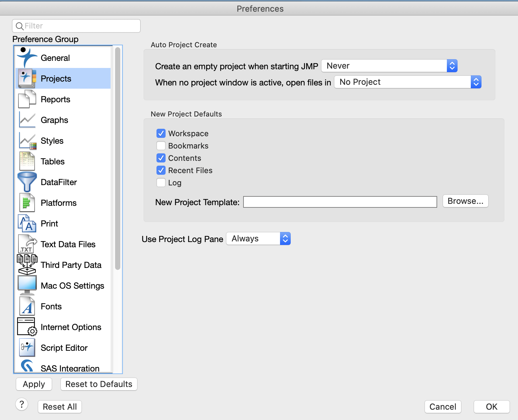This screenshot has height=420, width=518.
Task: Select the DataFilter funnel icon
Action: 27,182
